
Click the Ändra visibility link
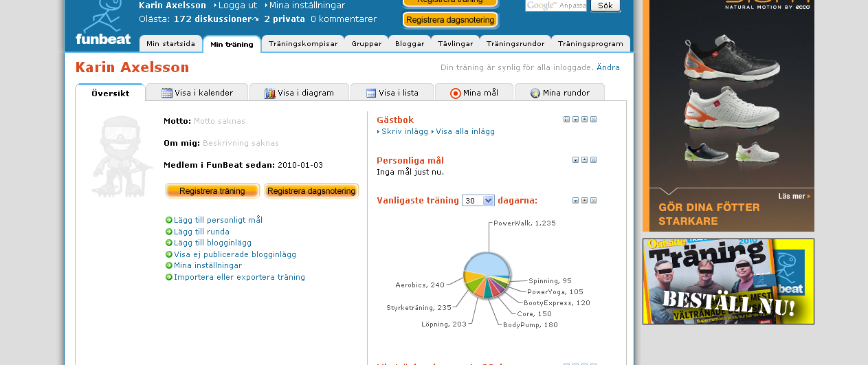608,67
